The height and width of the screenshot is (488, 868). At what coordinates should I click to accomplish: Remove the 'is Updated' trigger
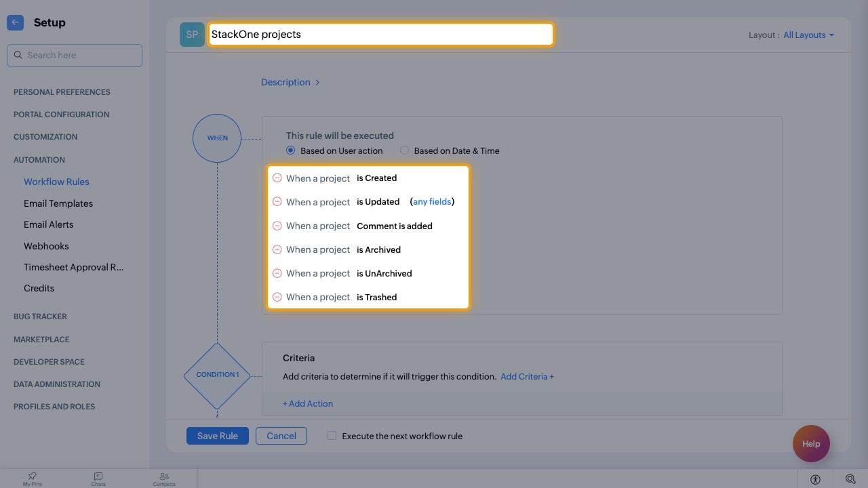[277, 202]
